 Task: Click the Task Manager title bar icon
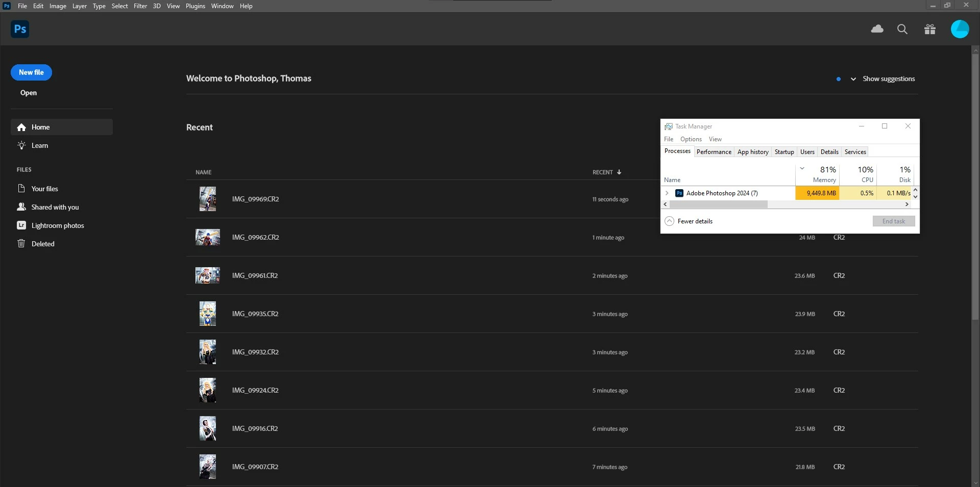(668, 126)
